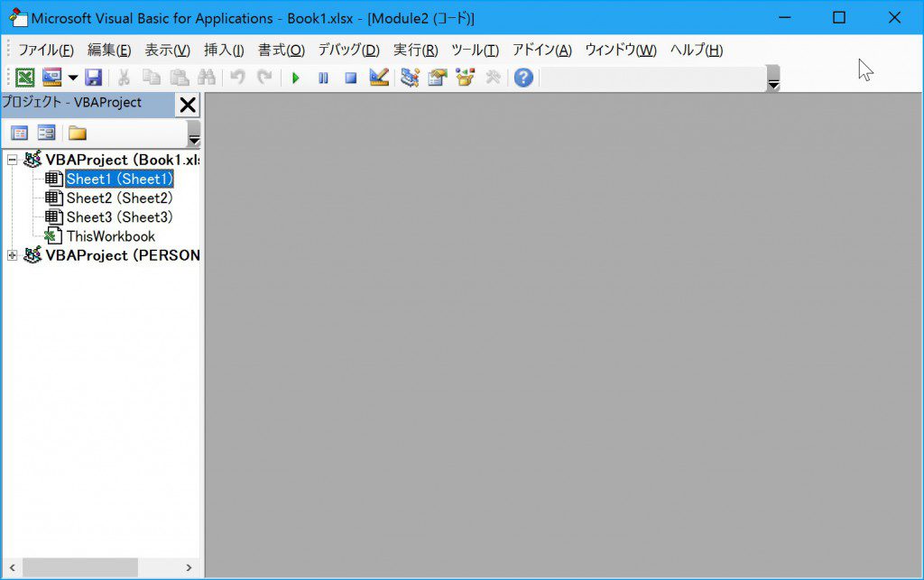Click the View Object icon in Project pane
Screen dimensions: 924x580
click(46, 133)
